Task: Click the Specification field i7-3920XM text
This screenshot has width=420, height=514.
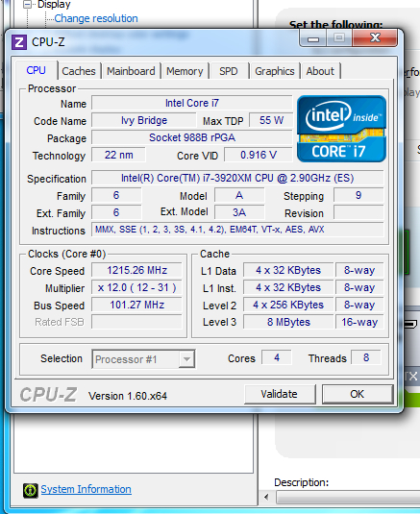Action: pos(237,178)
